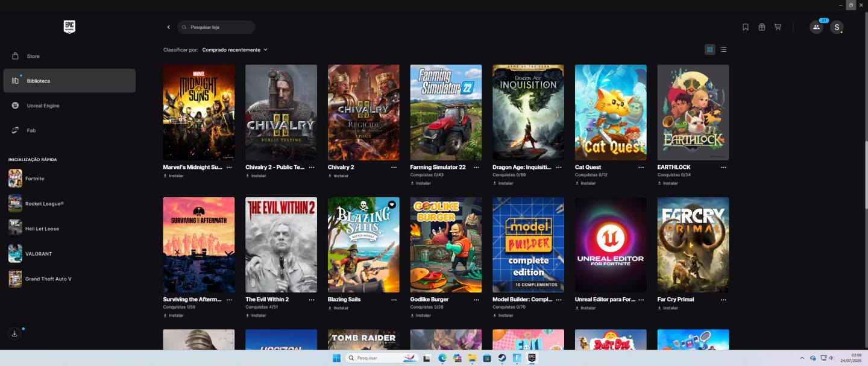Switch to list view

tap(723, 49)
